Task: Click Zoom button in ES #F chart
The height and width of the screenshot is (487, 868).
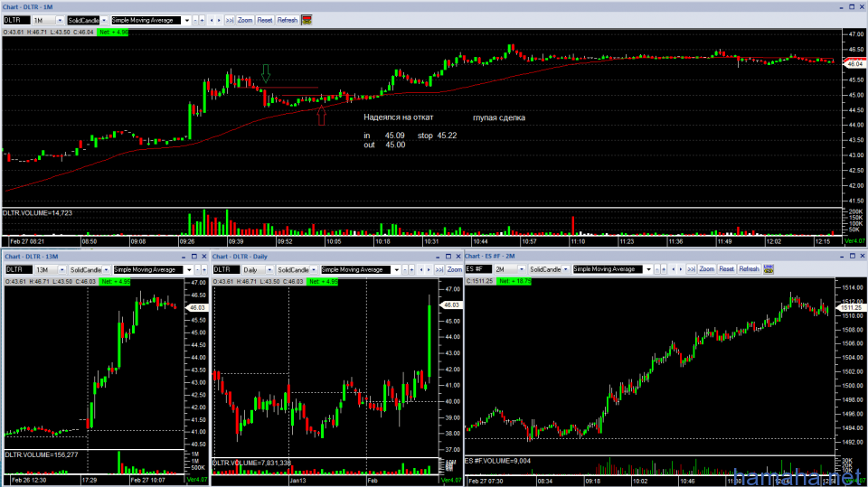Action: (707, 269)
